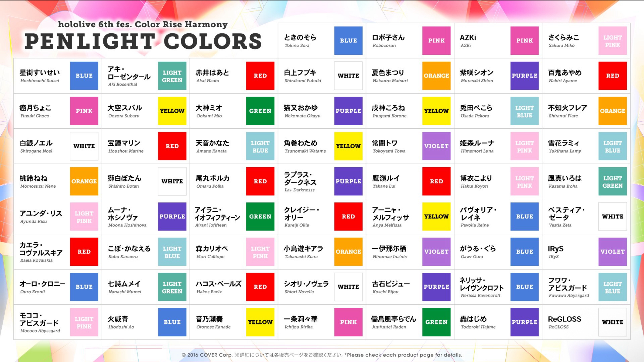644x362 pixels.
Task: Select Fuwawa Abyssgard's LIGHT BLUE swatch
Action: pos(612,287)
